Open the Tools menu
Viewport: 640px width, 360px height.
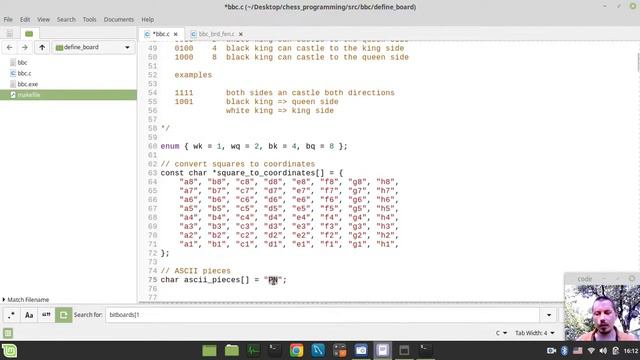[x=89, y=20]
